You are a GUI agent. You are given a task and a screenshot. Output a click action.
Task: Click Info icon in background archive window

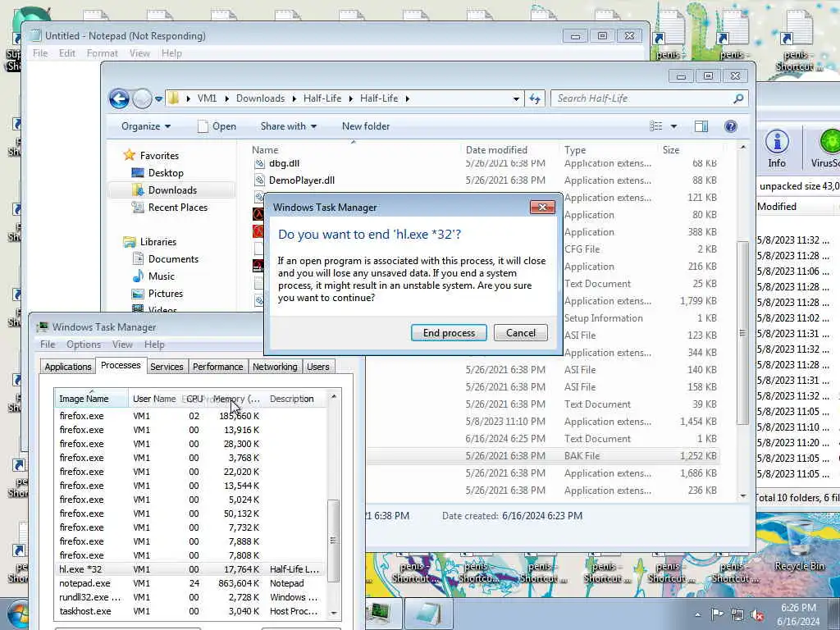coord(777,149)
